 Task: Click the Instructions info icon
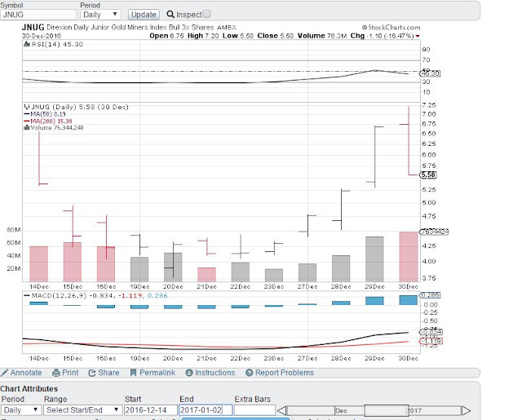pos(189,373)
